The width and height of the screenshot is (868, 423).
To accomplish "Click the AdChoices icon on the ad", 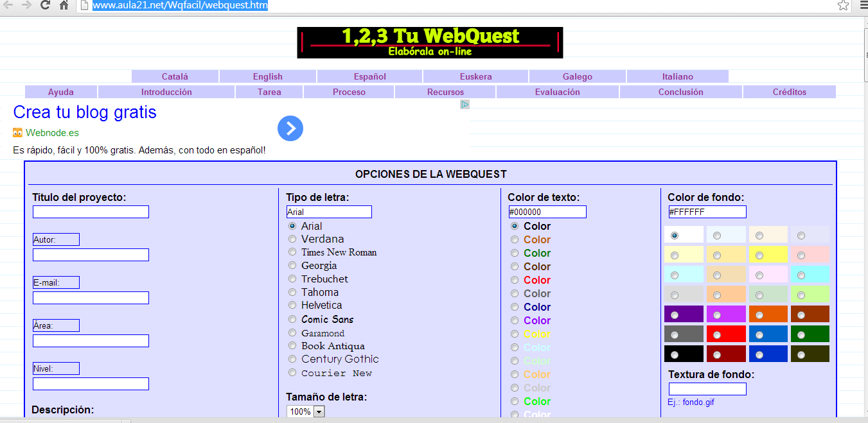I will point(465,104).
